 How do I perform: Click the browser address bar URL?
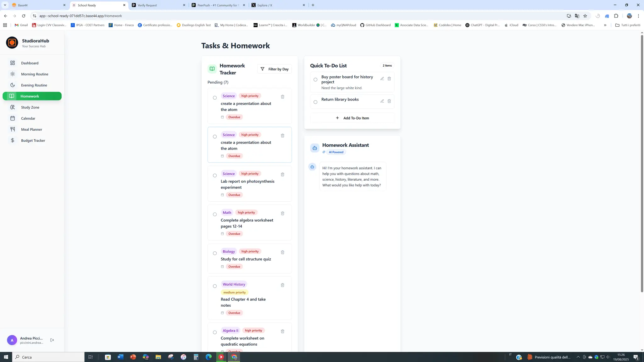tap(81, 16)
